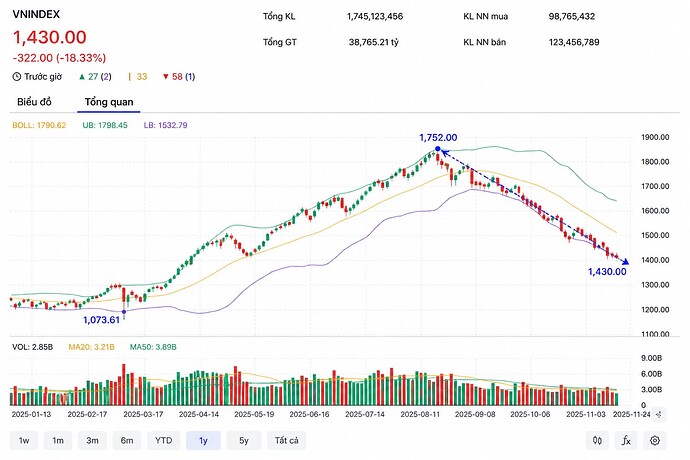Viewport: 690px width, 460px height.
Task: Click the UB: 1798.45 indicator label
Action: (105, 125)
